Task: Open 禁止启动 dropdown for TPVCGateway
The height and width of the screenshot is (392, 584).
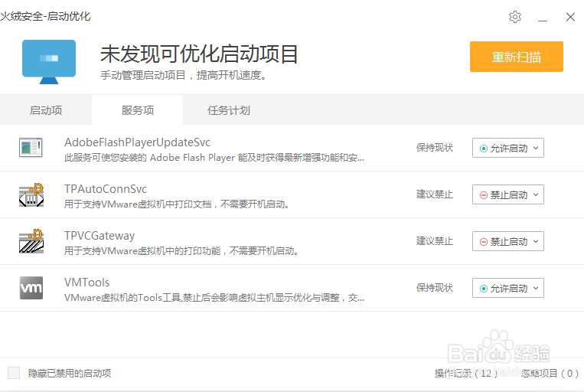Action: [x=508, y=241]
